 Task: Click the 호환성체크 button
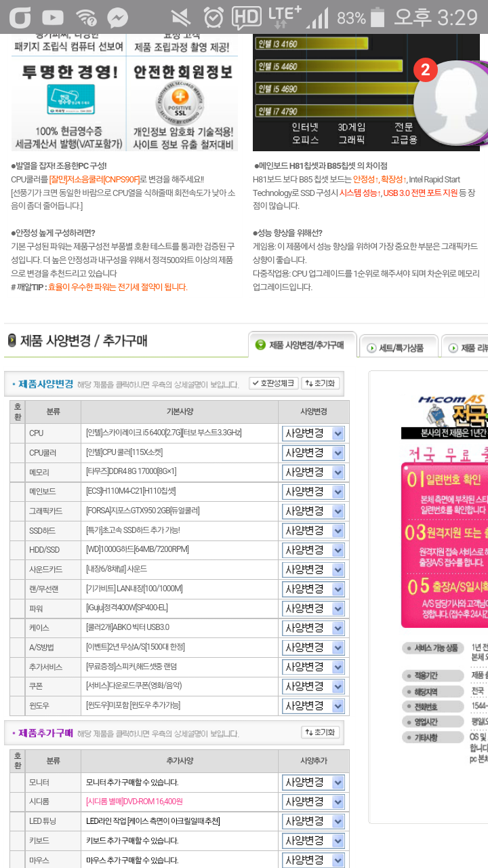273,383
